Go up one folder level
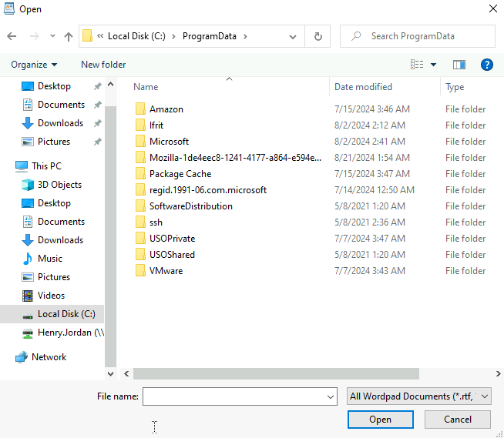Viewport: 504px width, 438px height. [68, 36]
